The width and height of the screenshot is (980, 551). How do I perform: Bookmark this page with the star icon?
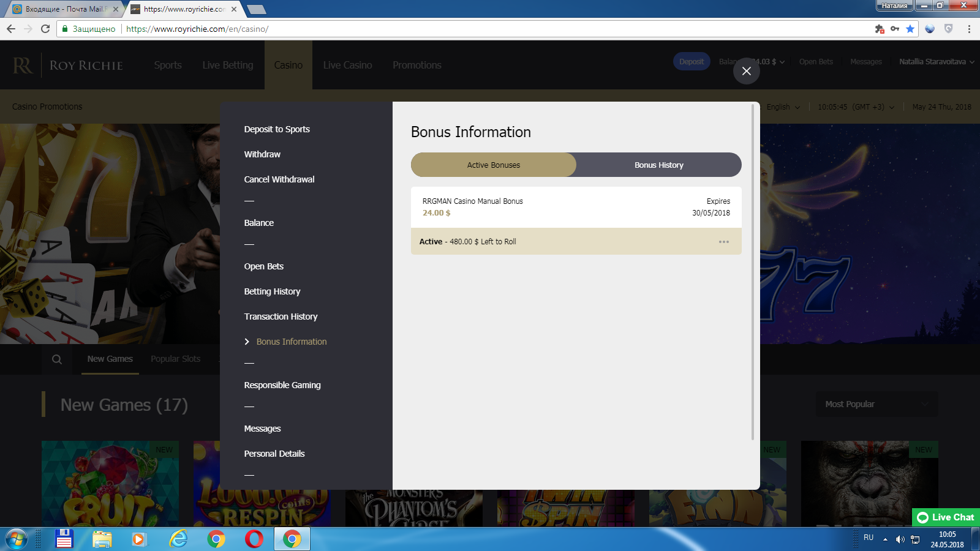(x=910, y=29)
